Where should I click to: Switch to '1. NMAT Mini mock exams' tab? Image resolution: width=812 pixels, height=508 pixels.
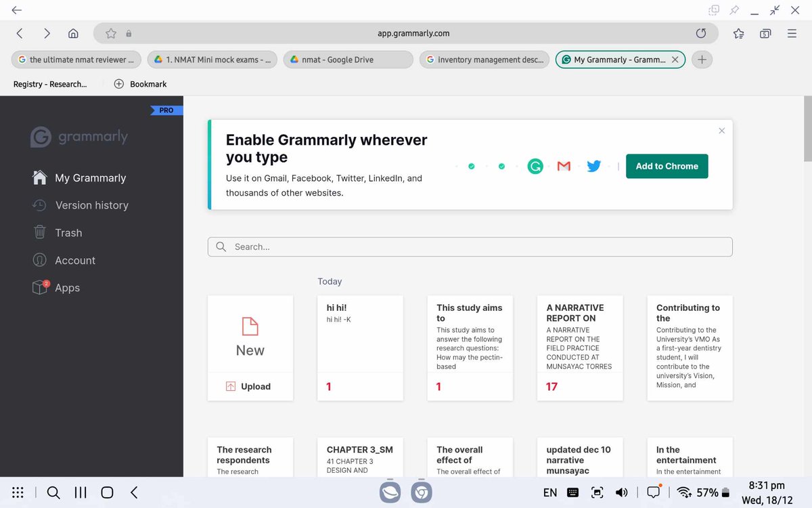(212, 60)
